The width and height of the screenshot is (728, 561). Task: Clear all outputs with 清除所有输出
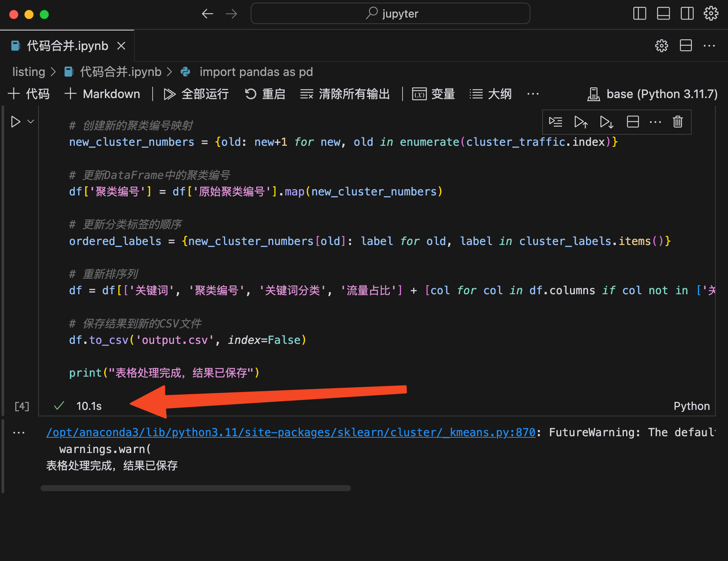point(345,94)
